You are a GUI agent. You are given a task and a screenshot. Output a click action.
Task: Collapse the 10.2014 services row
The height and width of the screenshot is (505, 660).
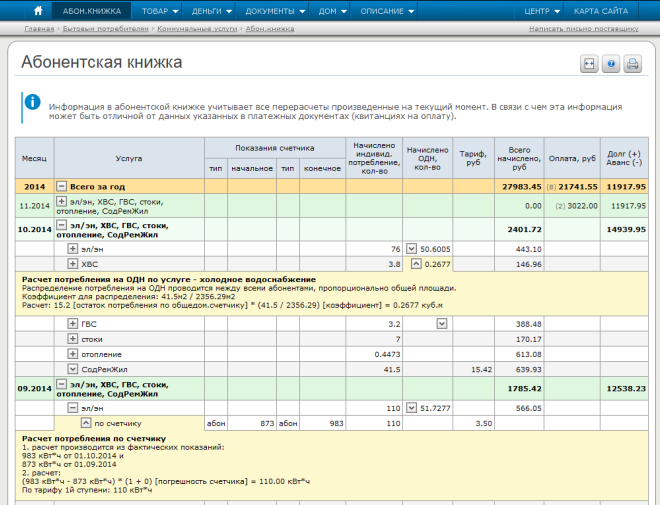(61, 225)
